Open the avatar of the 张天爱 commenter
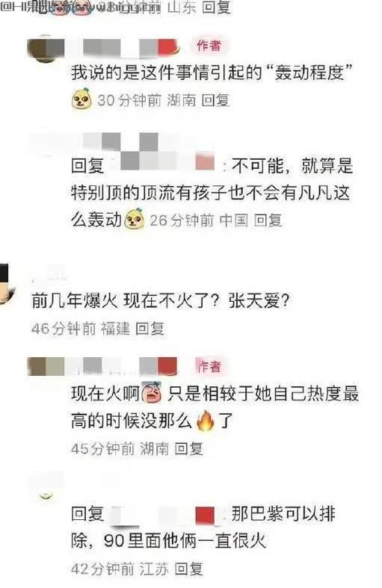Image resolution: width=382 pixels, height=588 pixels. (7, 284)
